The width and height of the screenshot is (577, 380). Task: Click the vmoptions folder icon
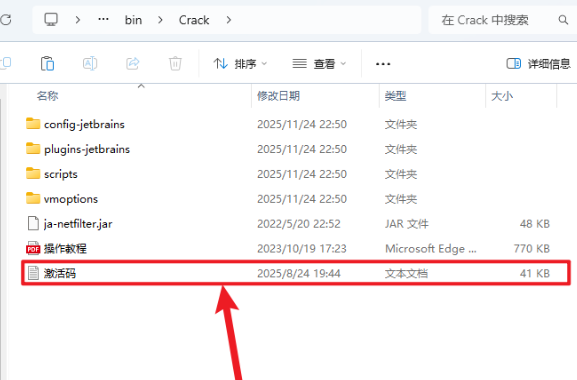point(33,198)
